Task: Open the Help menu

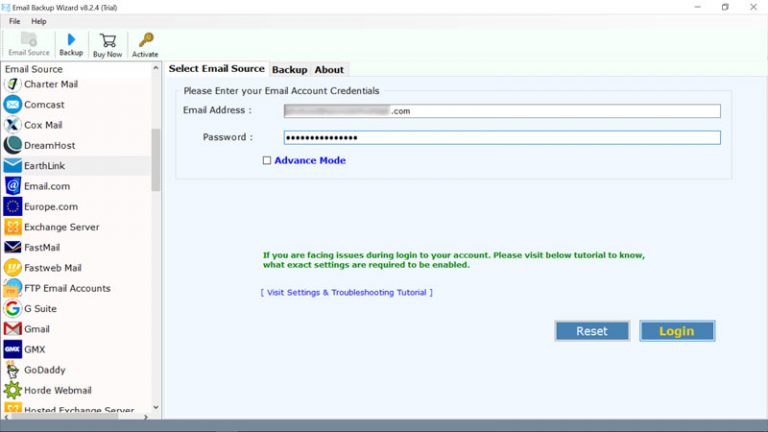Action: point(39,21)
